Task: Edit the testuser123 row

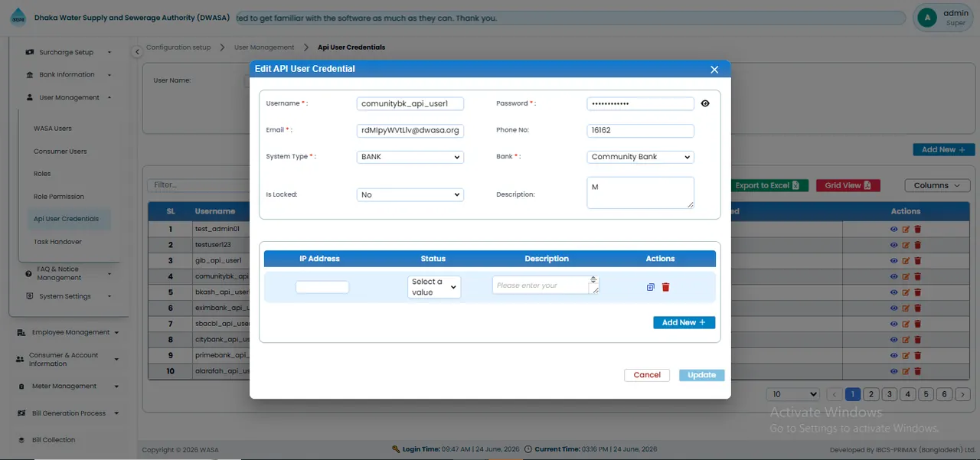Action: point(906,245)
